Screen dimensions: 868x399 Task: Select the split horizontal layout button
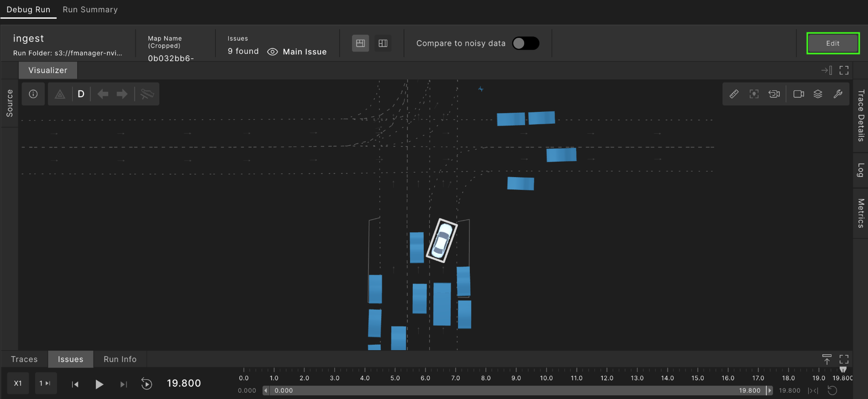coord(360,43)
